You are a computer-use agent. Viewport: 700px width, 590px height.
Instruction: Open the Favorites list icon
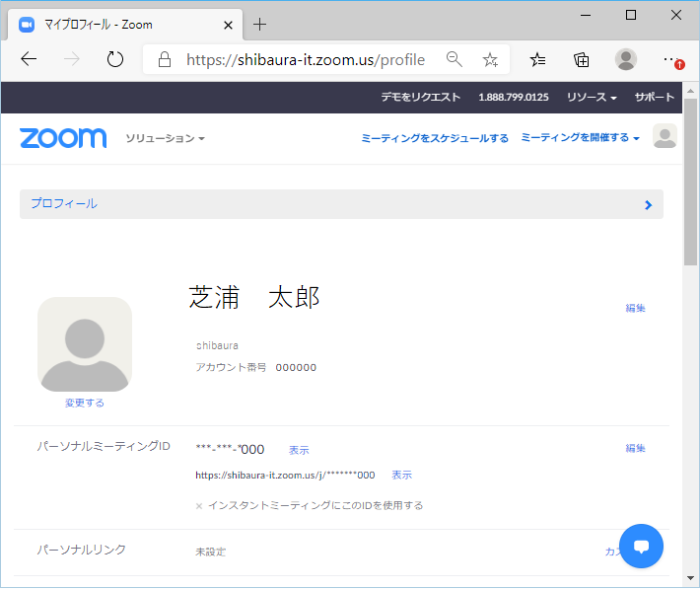pos(537,59)
